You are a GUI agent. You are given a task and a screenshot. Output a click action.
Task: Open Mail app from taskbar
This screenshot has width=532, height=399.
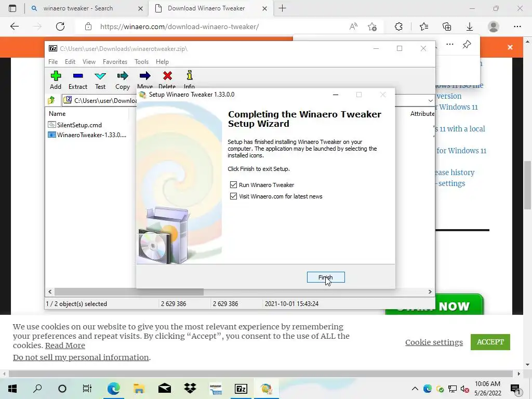pos(165,389)
